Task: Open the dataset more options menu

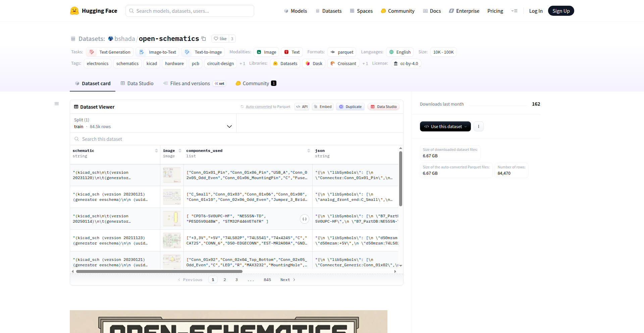Action: (x=479, y=126)
